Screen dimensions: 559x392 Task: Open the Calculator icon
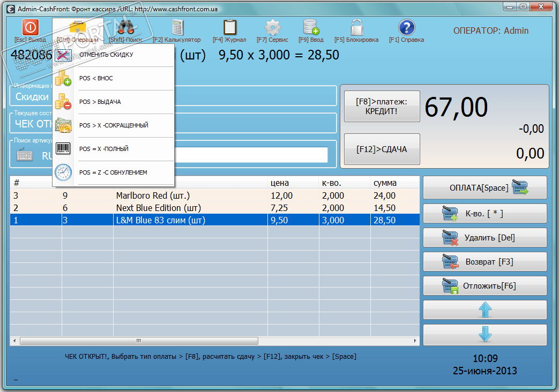point(177,27)
